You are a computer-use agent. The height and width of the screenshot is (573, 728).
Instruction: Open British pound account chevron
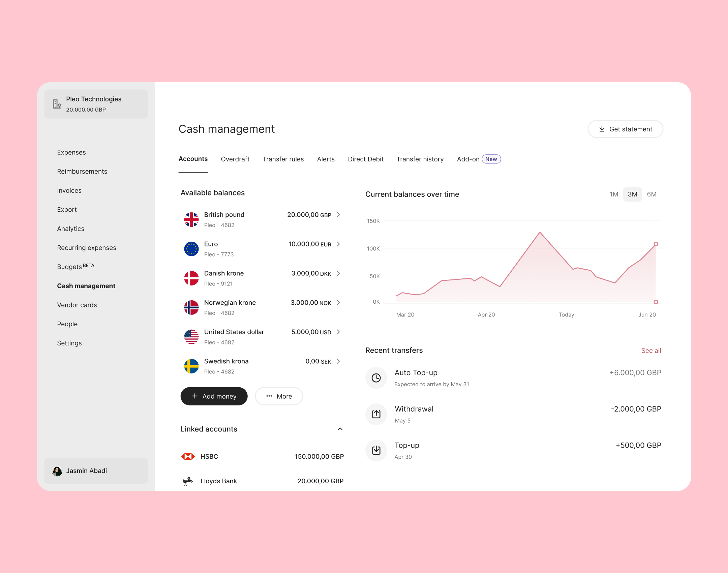(338, 215)
